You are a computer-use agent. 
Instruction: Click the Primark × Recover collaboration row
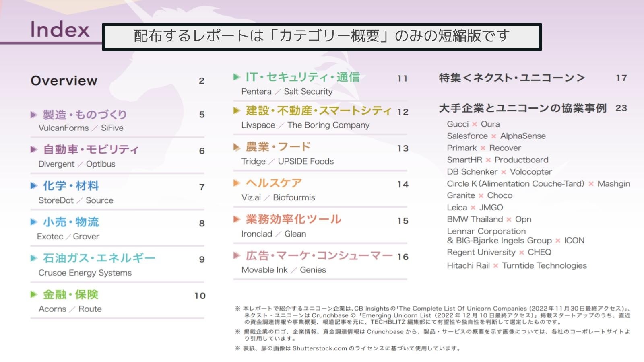(484, 148)
